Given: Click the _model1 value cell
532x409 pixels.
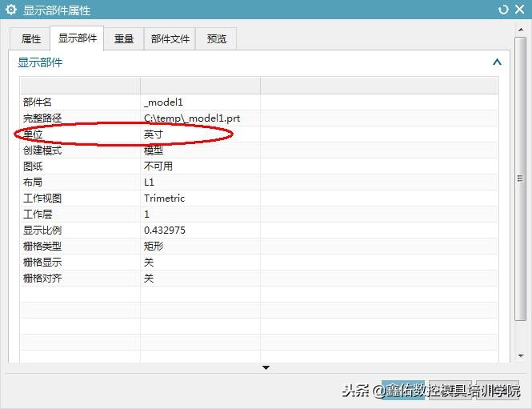Looking at the screenshot, I should pyautogui.click(x=163, y=102).
